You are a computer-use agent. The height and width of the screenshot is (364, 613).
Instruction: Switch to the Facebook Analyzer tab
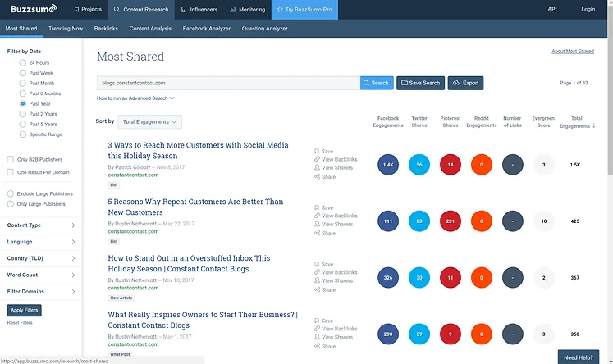[207, 29]
